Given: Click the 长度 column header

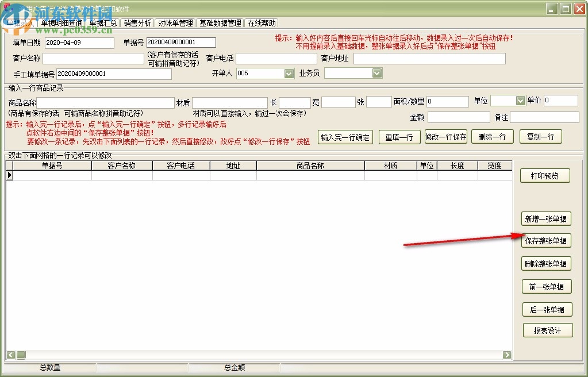Looking at the screenshot, I should (x=458, y=166).
